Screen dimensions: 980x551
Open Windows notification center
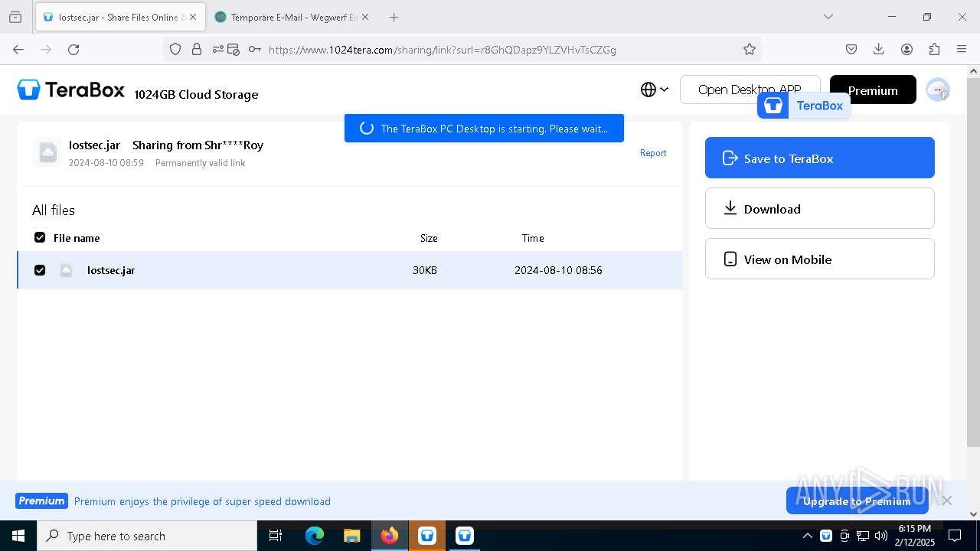[955, 536]
